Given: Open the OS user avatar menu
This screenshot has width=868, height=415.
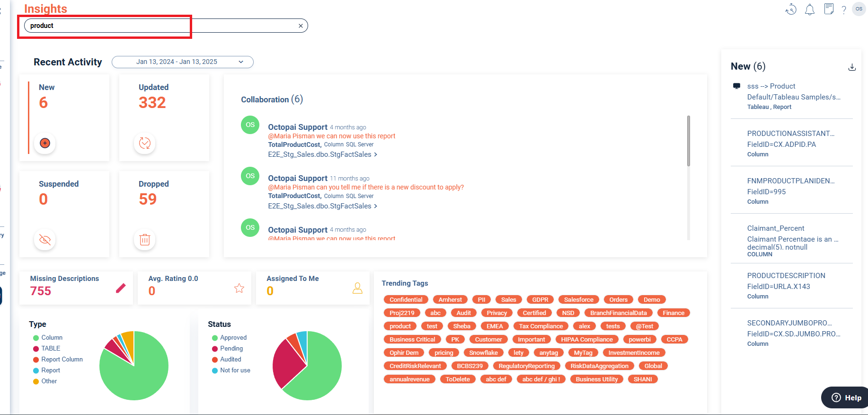Looking at the screenshot, I should pyautogui.click(x=859, y=9).
